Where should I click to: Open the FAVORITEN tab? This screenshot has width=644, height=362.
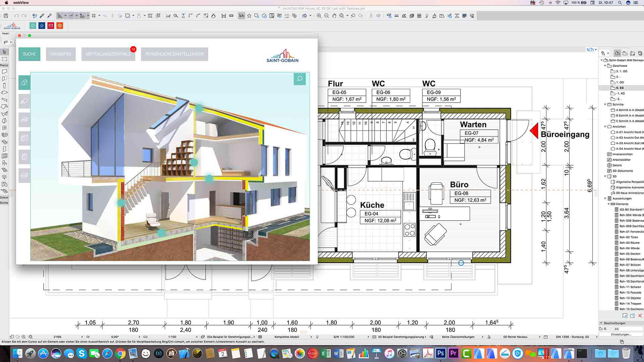coord(61,54)
